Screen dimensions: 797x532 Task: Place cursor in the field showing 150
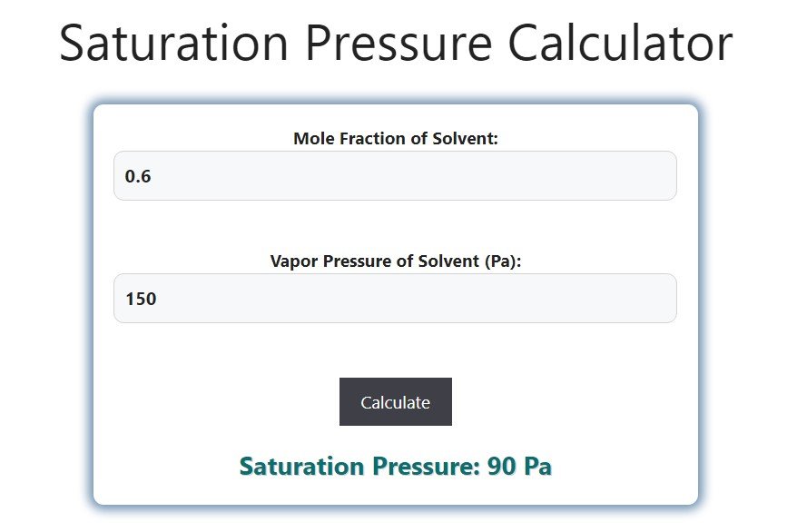363,298
